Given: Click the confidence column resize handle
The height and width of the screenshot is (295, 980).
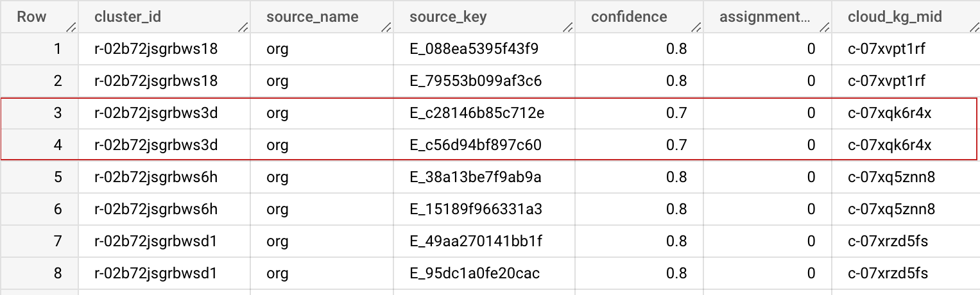Looking at the screenshot, I should tap(696, 27).
